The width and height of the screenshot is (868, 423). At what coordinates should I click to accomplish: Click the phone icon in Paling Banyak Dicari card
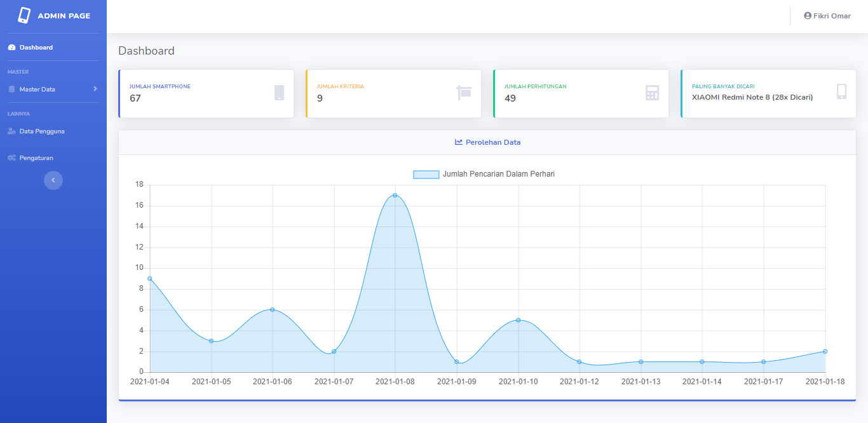[x=841, y=92]
